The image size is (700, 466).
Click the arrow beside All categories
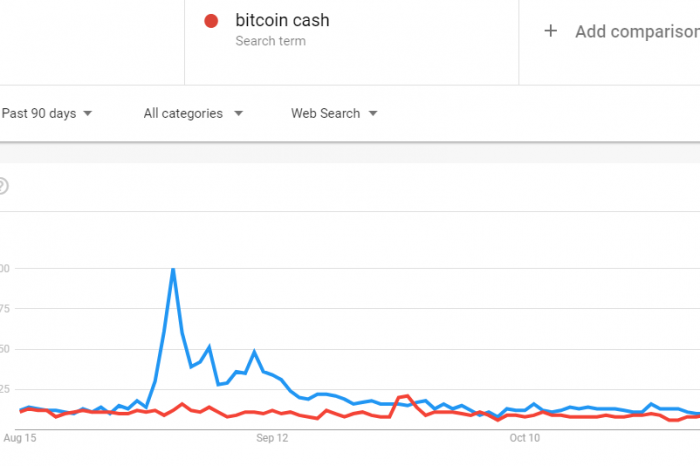[239, 113]
